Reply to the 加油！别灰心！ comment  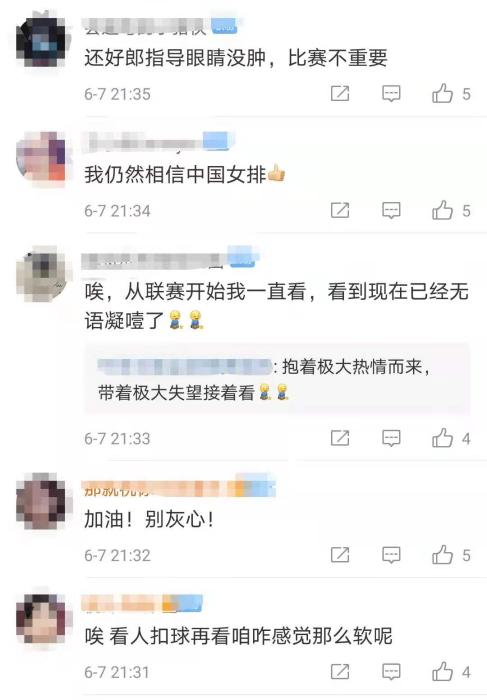tap(391, 555)
